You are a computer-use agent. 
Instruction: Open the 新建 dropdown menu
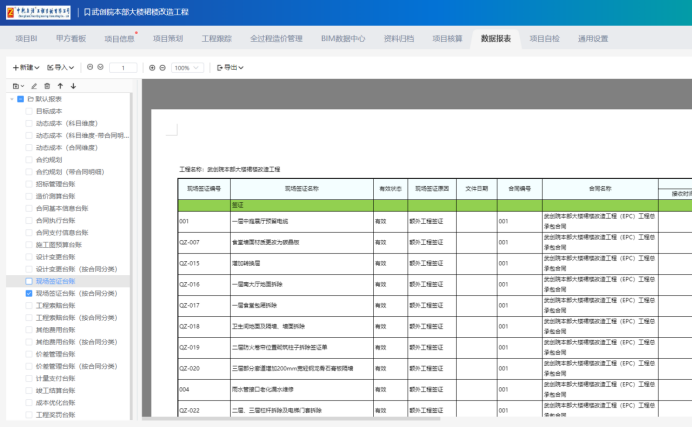tap(26, 68)
